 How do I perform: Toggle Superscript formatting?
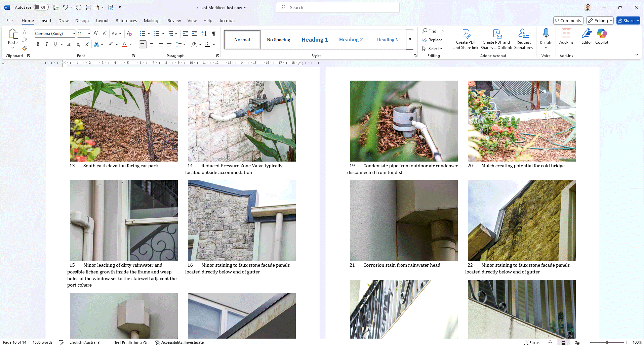(x=87, y=44)
